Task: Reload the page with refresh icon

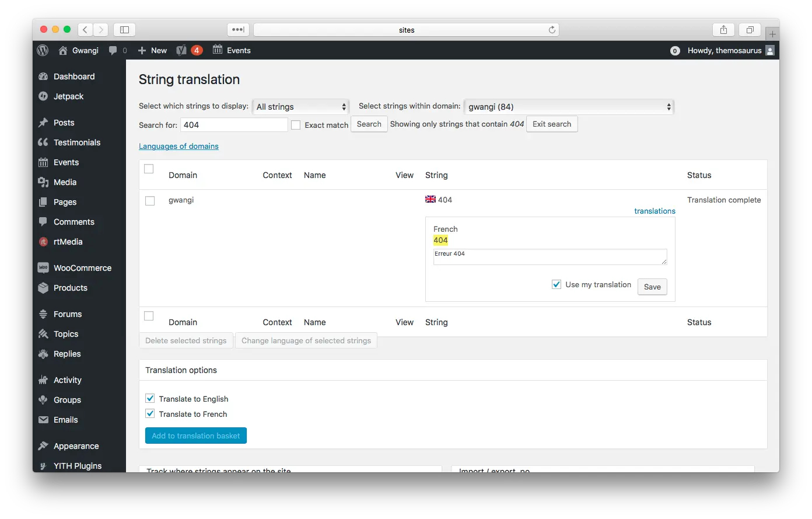Action: 552,30
